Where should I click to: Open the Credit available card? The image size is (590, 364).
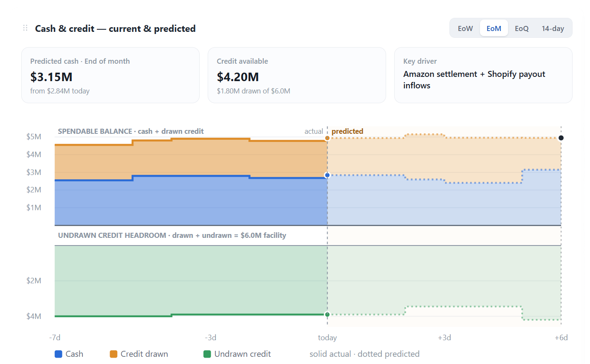(x=296, y=75)
